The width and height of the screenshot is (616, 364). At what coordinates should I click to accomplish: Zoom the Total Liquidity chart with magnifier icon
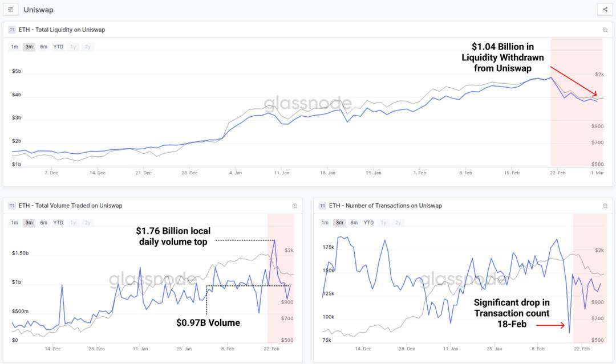605,30
